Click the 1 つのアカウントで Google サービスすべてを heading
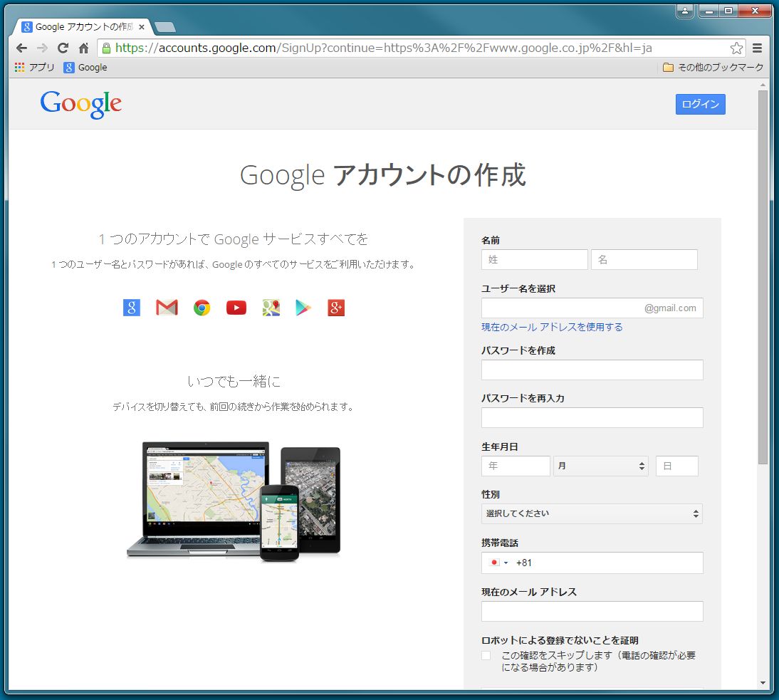779x700 pixels. point(234,239)
